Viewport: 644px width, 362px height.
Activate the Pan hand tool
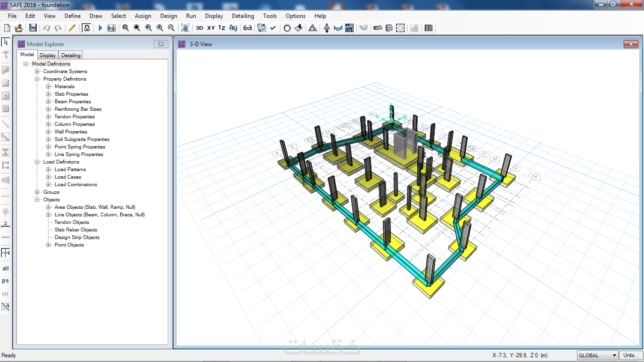[185, 28]
